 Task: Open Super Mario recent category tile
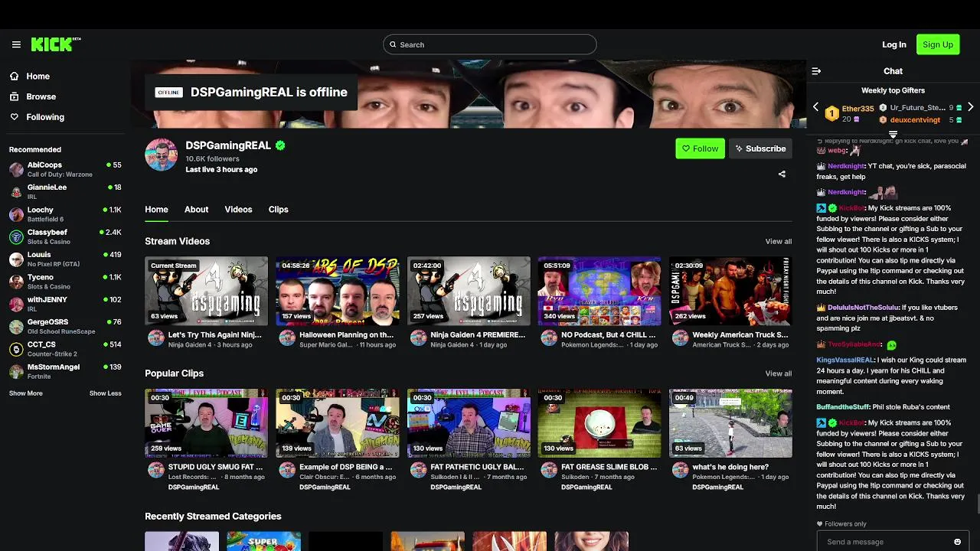coord(263,541)
